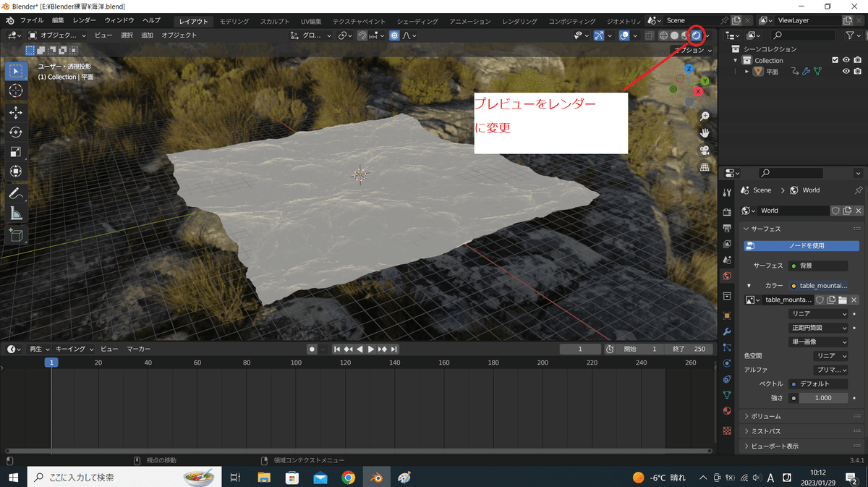Viewport: 868px width, 487px height.
Task: Switch to the モデリング workspace tab
Action: click(x=234, y=21)
